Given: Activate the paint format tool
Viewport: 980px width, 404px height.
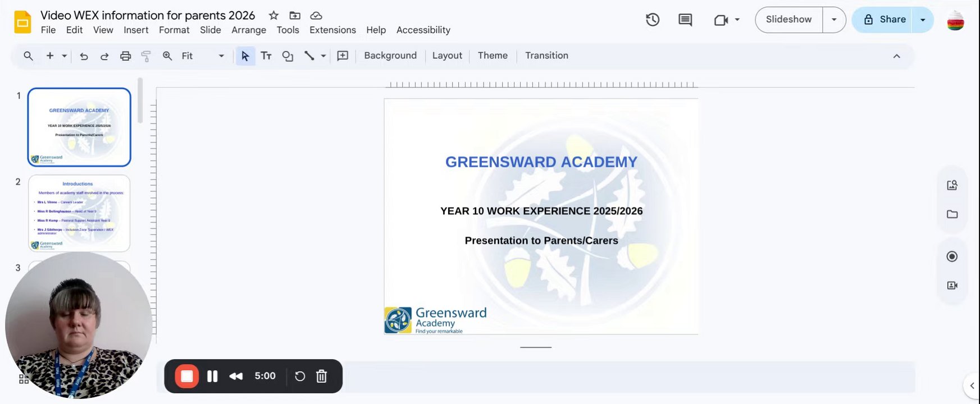Looking at the screenshot, I should click(146, 56).
